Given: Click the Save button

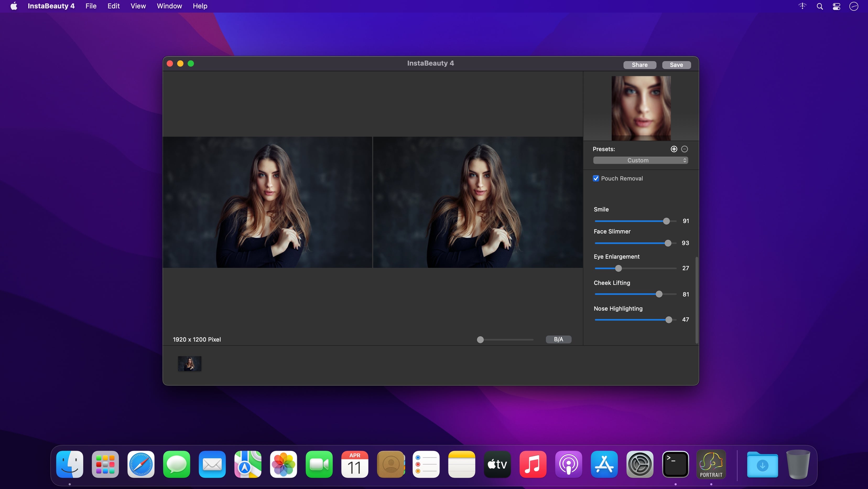Looking at the screenshot, I should [676, 65].
